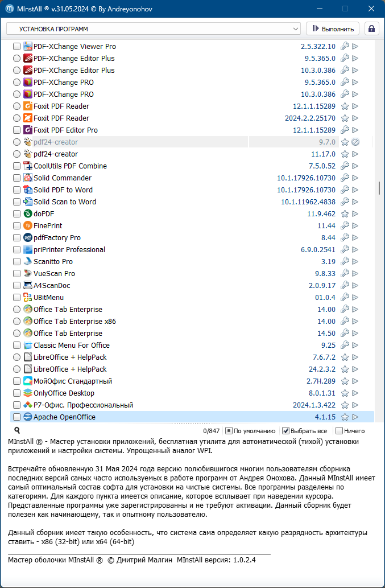The height and width of the screenshot is (588, 385).
Task: Select the VueScan Pro row text
Action: pos(54,273)
